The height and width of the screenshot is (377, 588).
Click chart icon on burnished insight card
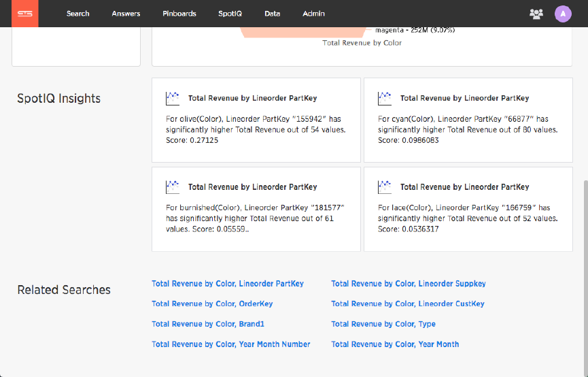173,187
